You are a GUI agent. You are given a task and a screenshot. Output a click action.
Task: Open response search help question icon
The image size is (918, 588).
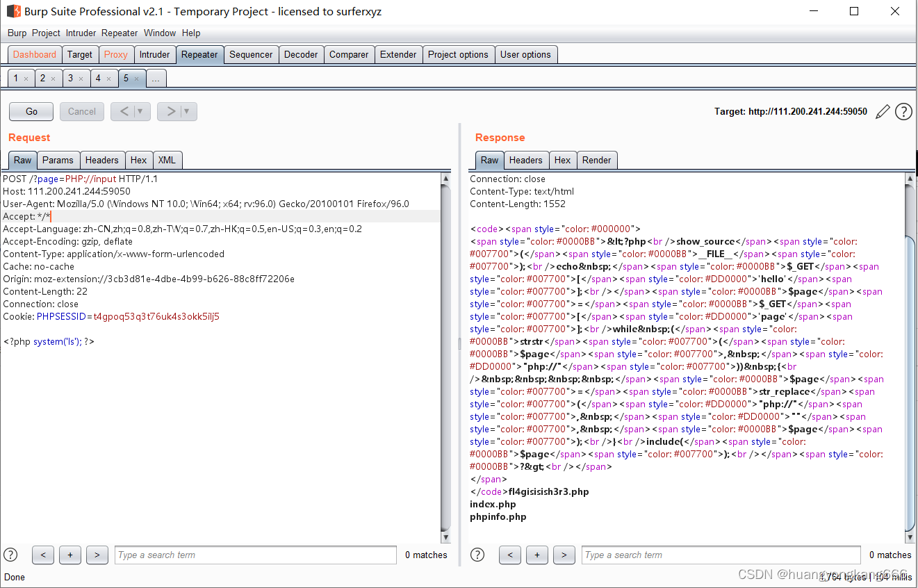point(477,555)
